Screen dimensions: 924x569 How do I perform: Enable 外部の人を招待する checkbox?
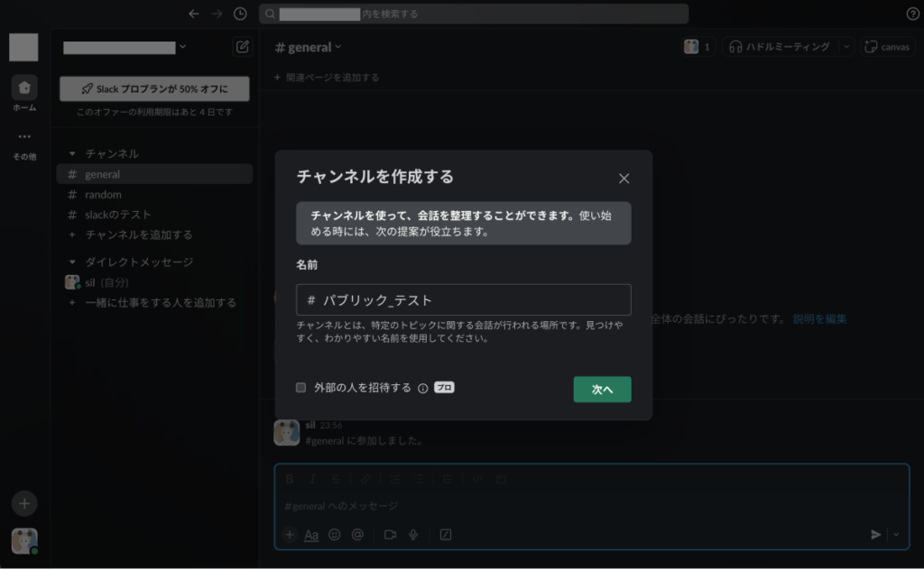(301, 388)
